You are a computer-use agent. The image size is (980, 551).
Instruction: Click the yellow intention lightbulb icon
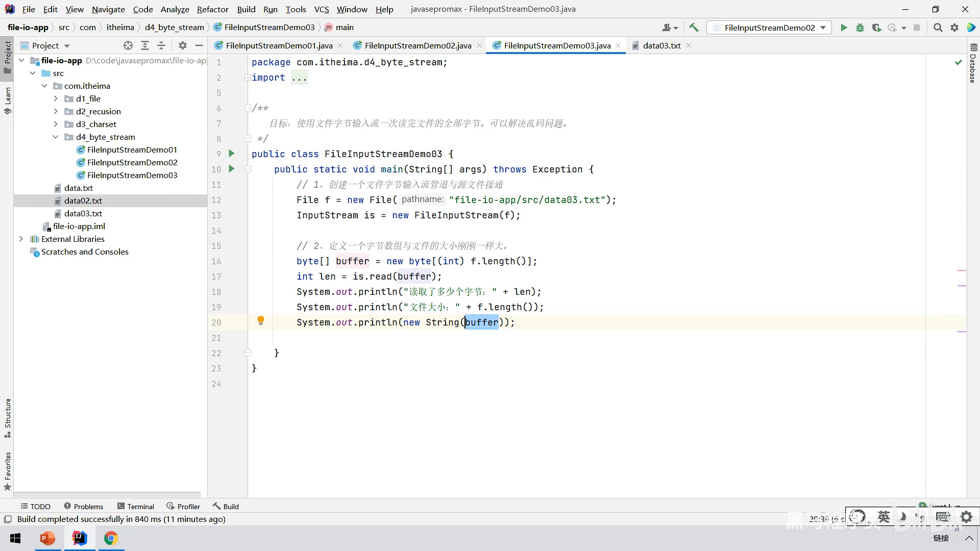click(261, 320)
